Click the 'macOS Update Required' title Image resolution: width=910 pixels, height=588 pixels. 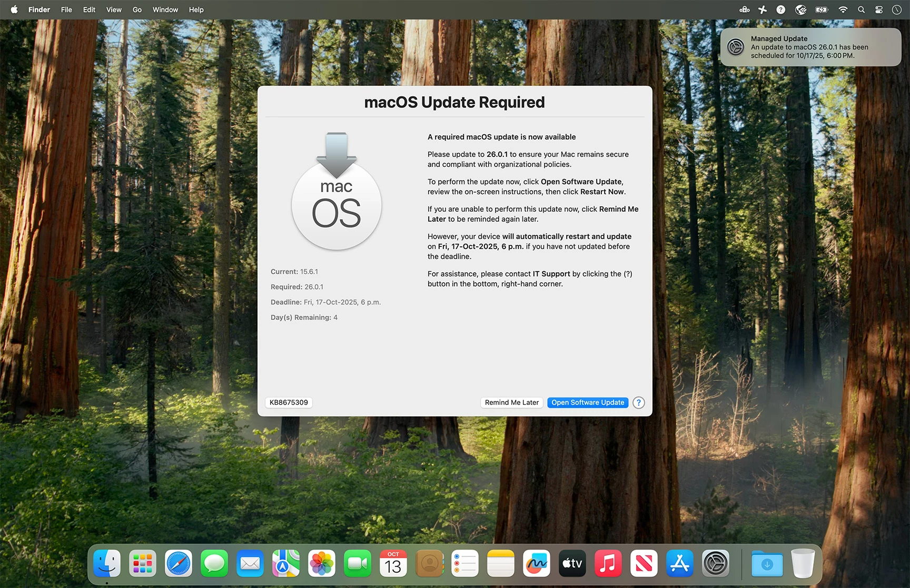tap(454, 102)
